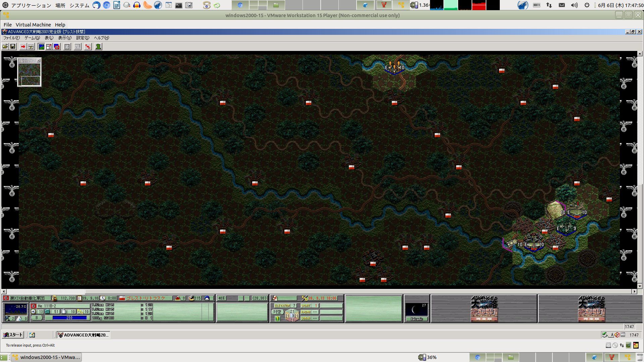Click the vertical map scrollbar up arrow

pyautogui.click(x=640, y=54)
